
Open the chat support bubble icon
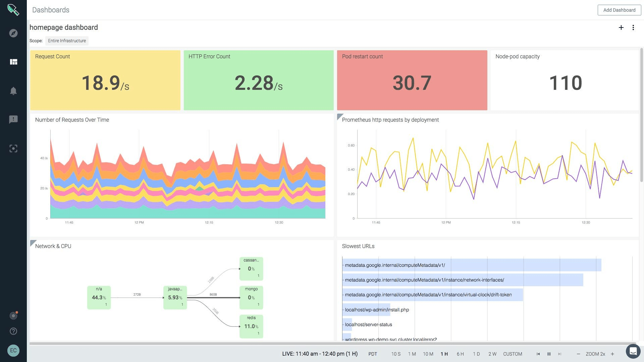(633, 351)
